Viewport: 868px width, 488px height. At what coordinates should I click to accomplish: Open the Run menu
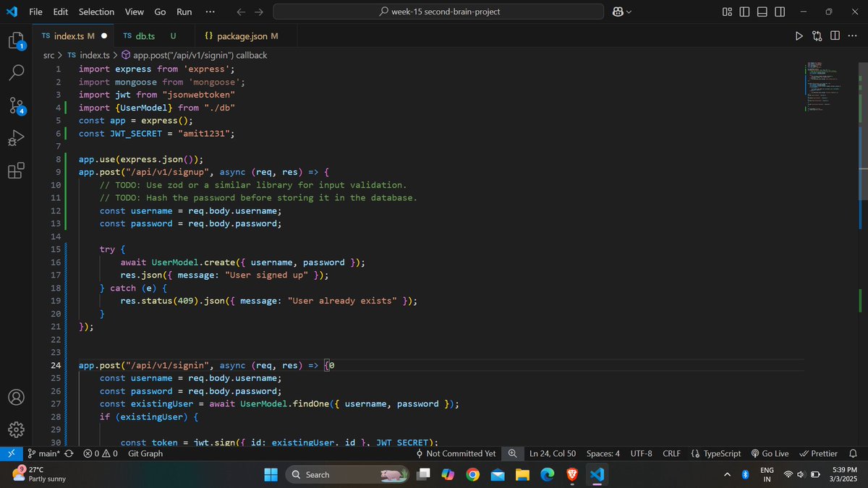[184, 12]
